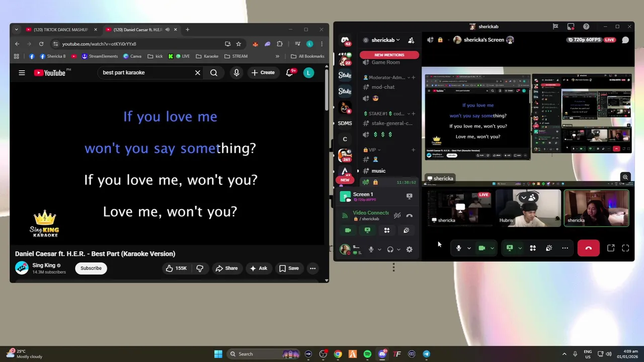Toggle microphone mute in call bar
644x362 pixels.
[458, 248]
